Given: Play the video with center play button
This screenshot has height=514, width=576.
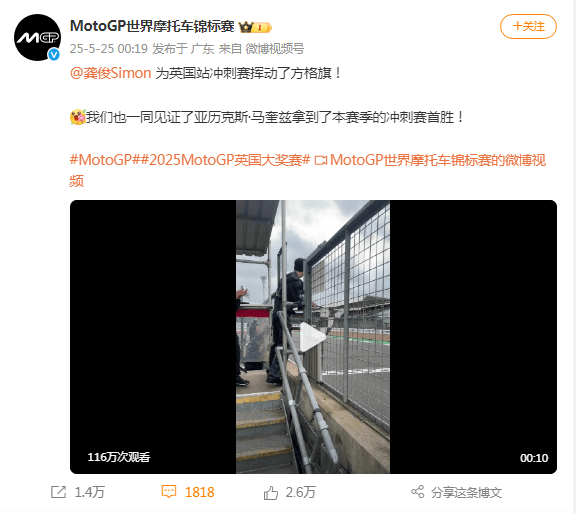Looking at the screenshot, I should pyautogui.click(x=313, y=337).
